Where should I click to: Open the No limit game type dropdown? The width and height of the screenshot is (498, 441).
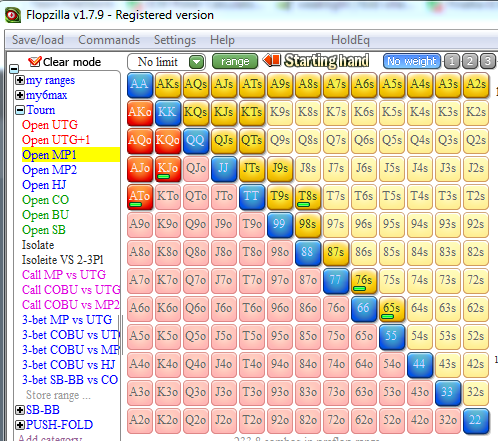[197, 62]
